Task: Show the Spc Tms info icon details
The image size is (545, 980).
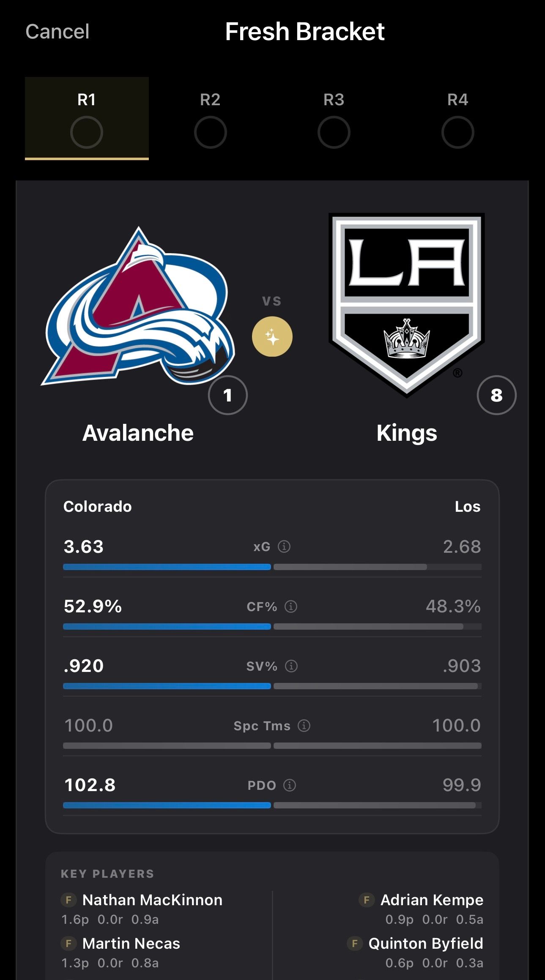Action: (x=304, y=726)
